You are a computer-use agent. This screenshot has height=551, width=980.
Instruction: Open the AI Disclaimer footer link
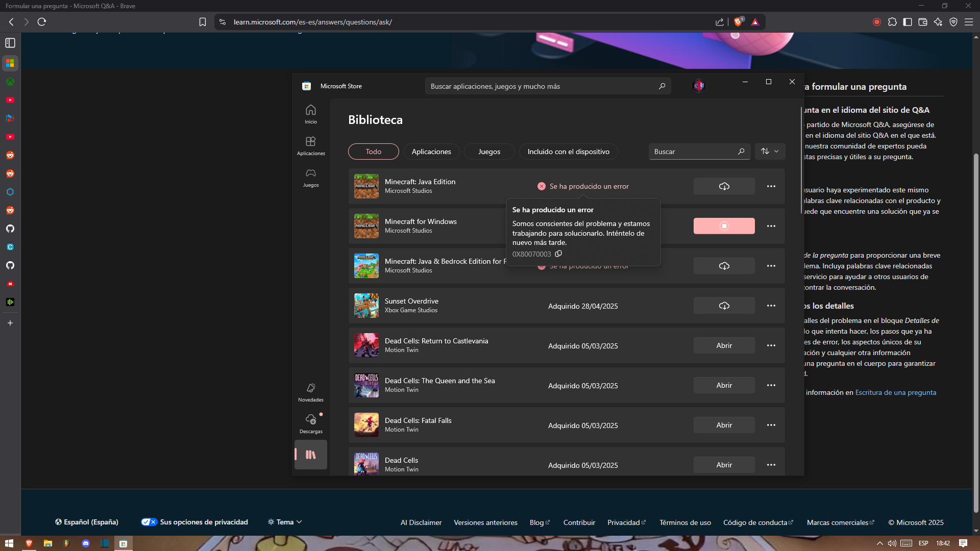point(421,522)
